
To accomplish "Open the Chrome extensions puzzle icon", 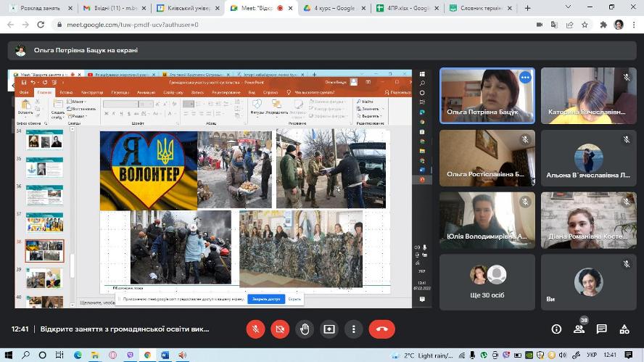I will [x=603, y=24].
